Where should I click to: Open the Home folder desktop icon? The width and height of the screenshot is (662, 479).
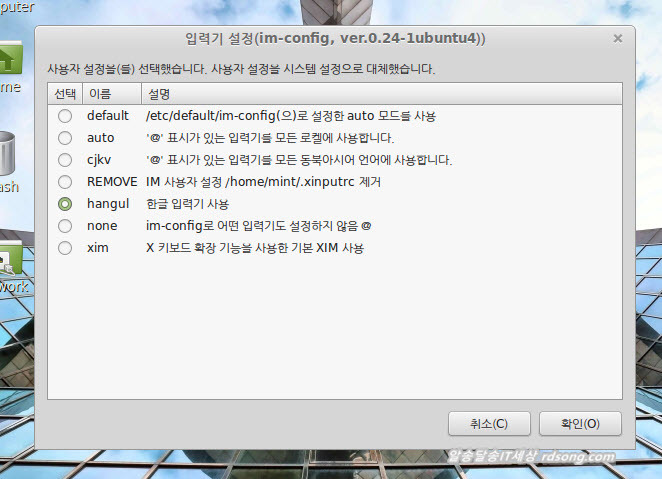click(x=10, y=62)
